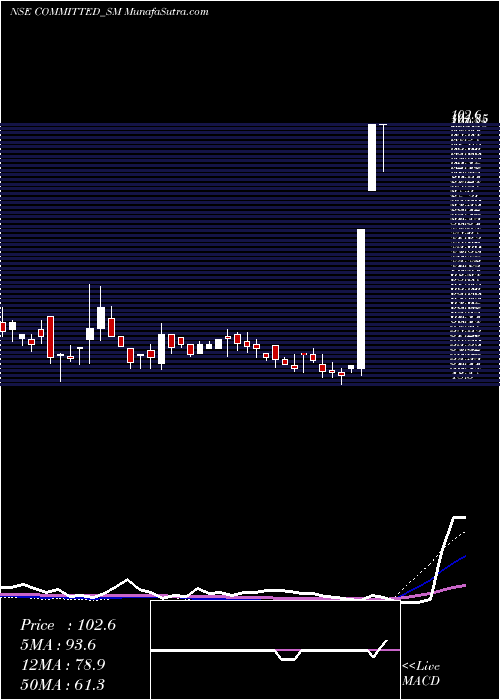This screenshot has height=700, width=500.
Task: Click the MACD inset chart panel
Action: tap(275, 650)
